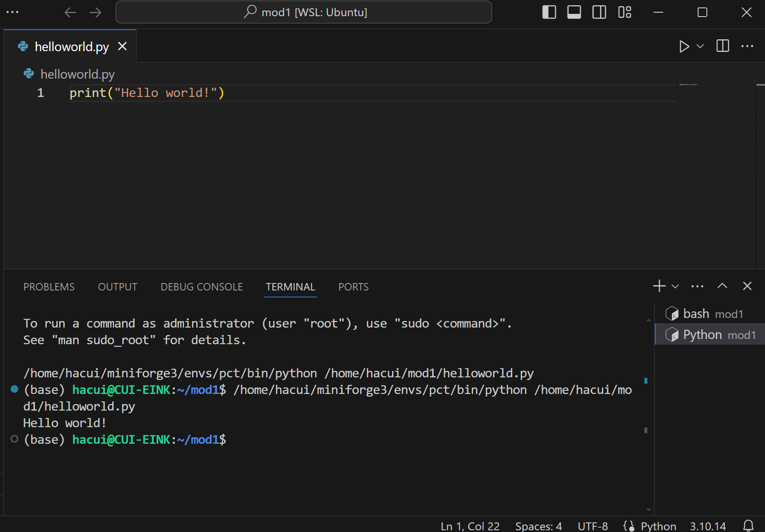Open the Customize Layout icon
Viewport: 765px width, 532px height.
pyautogui.click(x=625, y=12)
